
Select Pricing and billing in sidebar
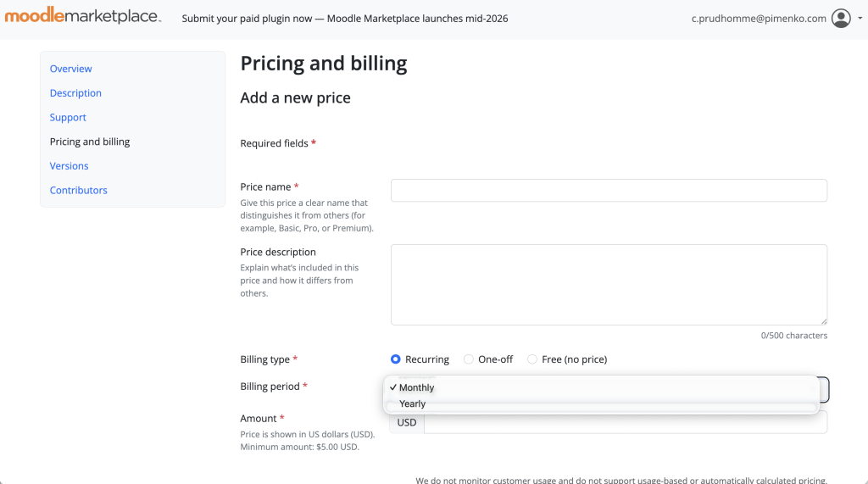click(x=90, y=142)
